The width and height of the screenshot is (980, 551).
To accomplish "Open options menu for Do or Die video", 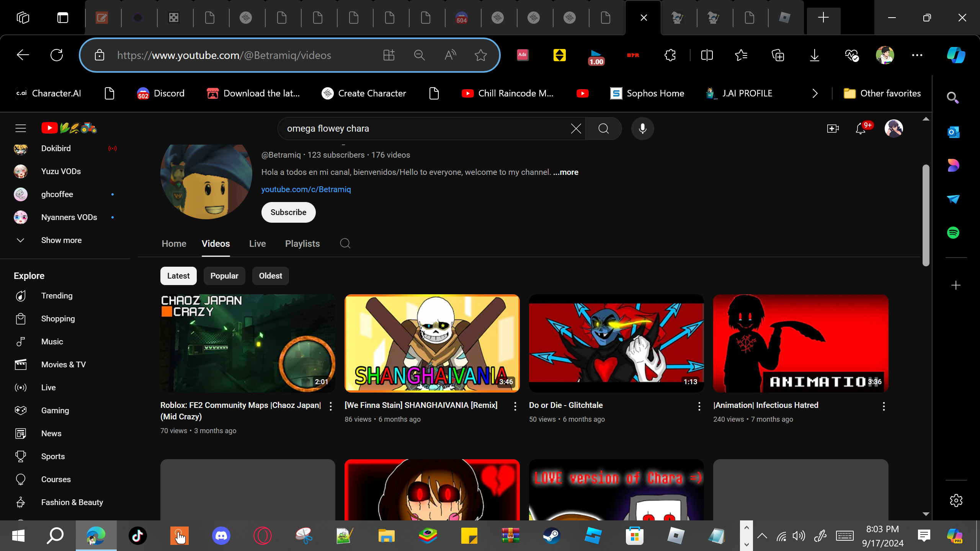I will 699,406.
